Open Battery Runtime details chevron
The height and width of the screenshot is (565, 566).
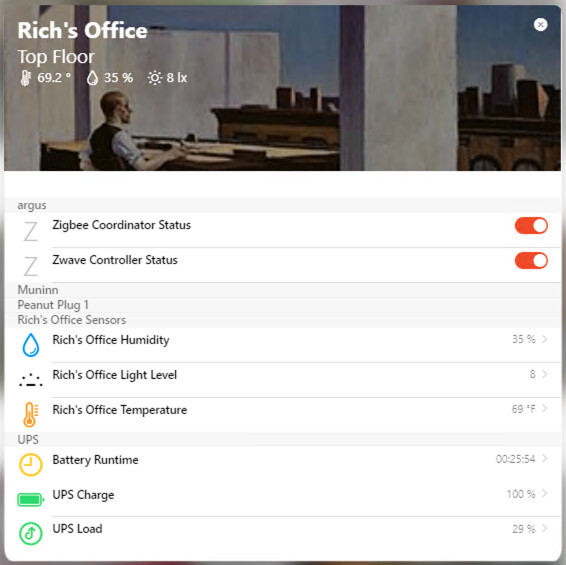[x=545, y=458]
